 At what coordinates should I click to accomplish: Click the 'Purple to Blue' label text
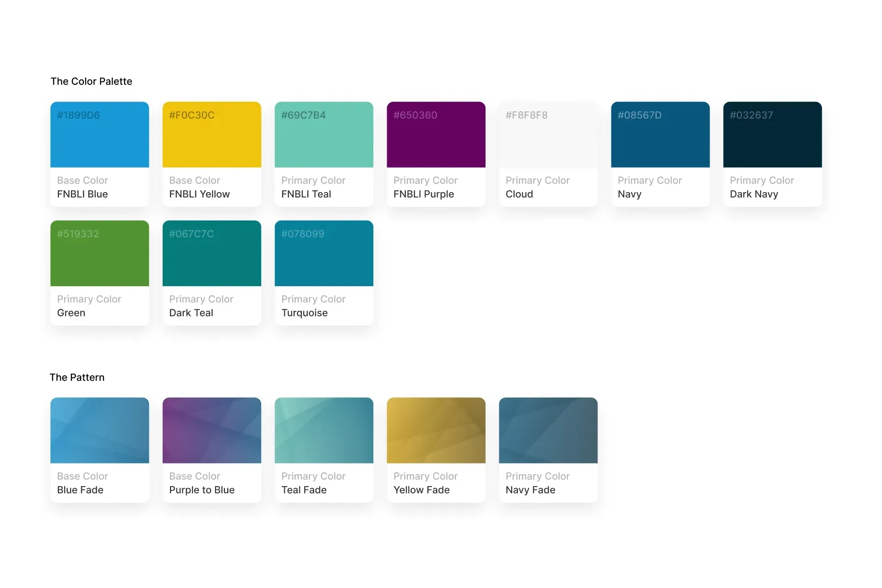coord(202,490)
